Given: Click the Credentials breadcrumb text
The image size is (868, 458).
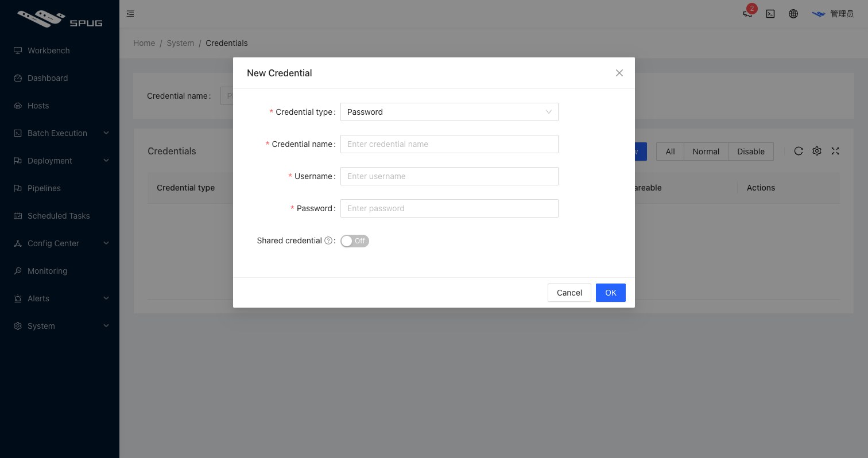Looking at the screenshot, I should [x=227, y=43].
